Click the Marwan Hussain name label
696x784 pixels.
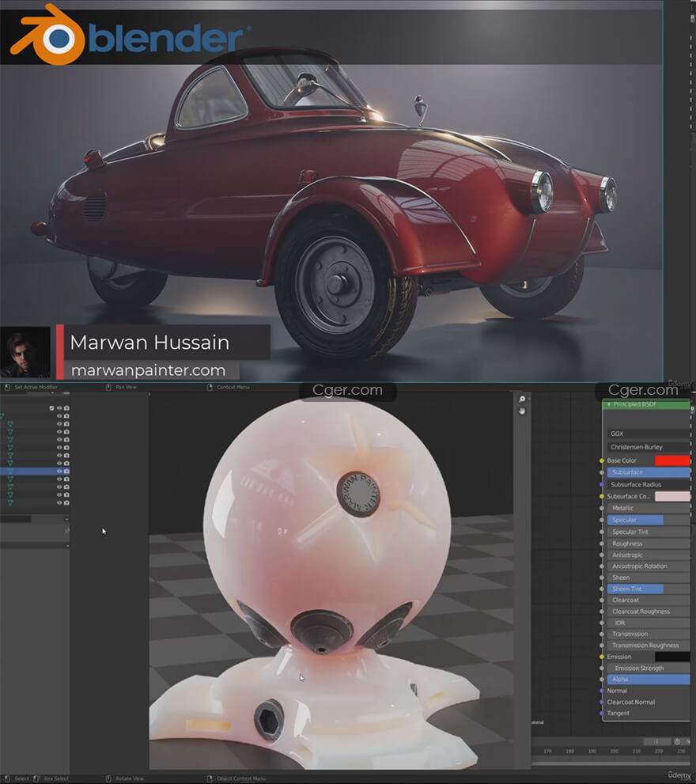(149, 343)
